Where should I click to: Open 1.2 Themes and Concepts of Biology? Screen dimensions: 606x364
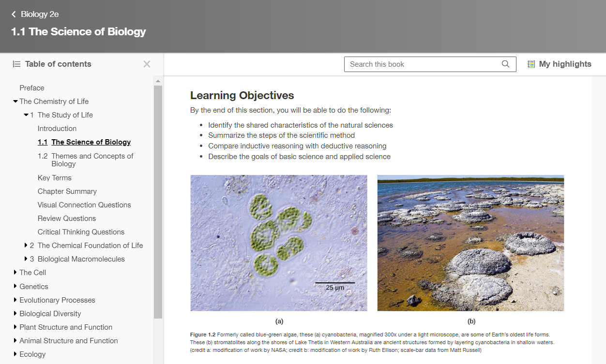(86, 160)
